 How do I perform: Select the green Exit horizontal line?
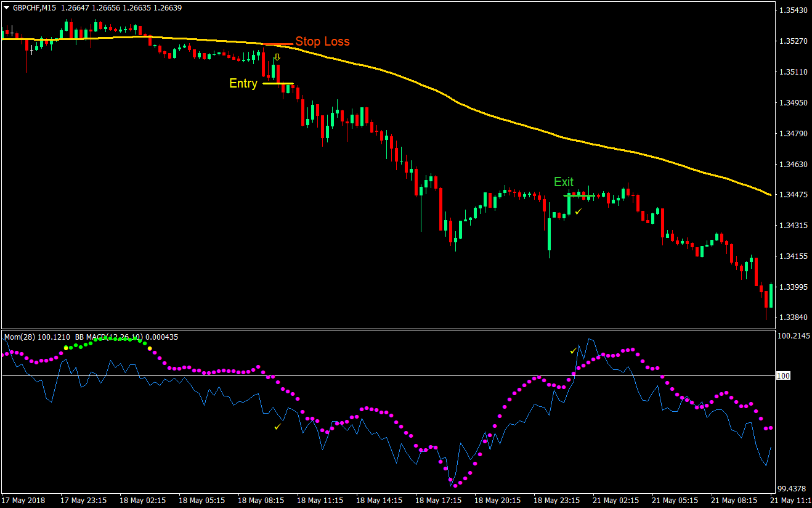[580, 196]
